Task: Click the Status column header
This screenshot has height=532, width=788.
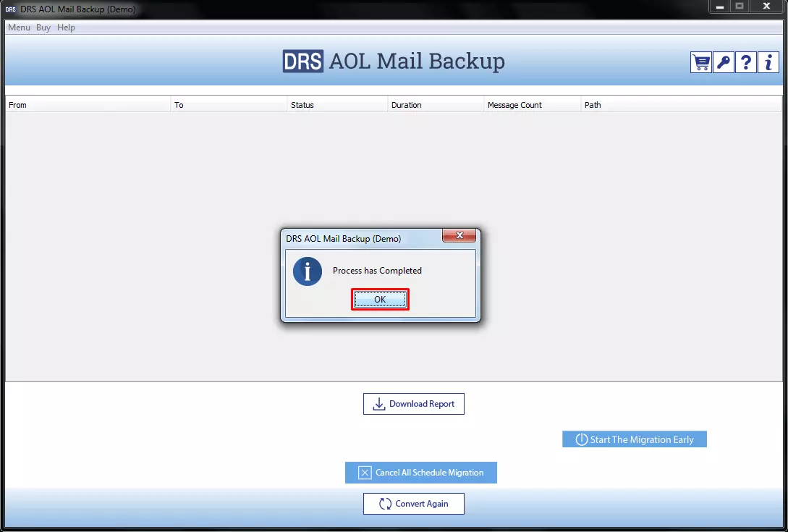Action: tap(338, 104)
